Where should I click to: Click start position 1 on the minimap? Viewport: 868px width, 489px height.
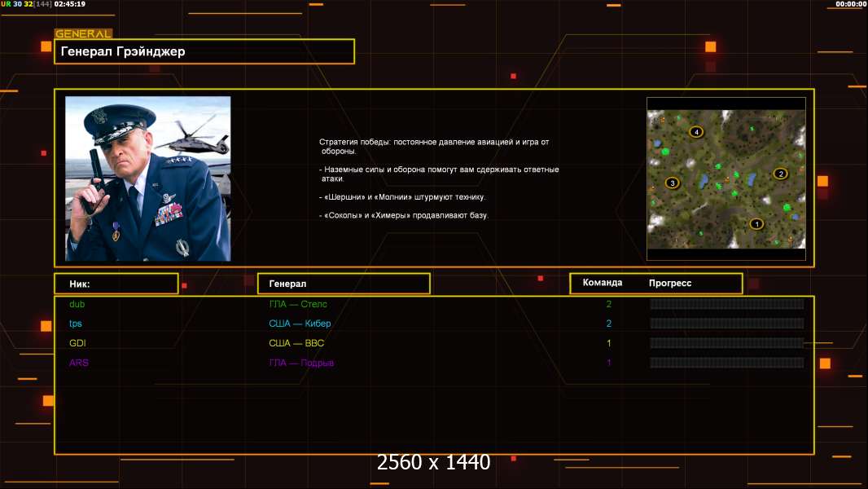(x=756, y=223)
